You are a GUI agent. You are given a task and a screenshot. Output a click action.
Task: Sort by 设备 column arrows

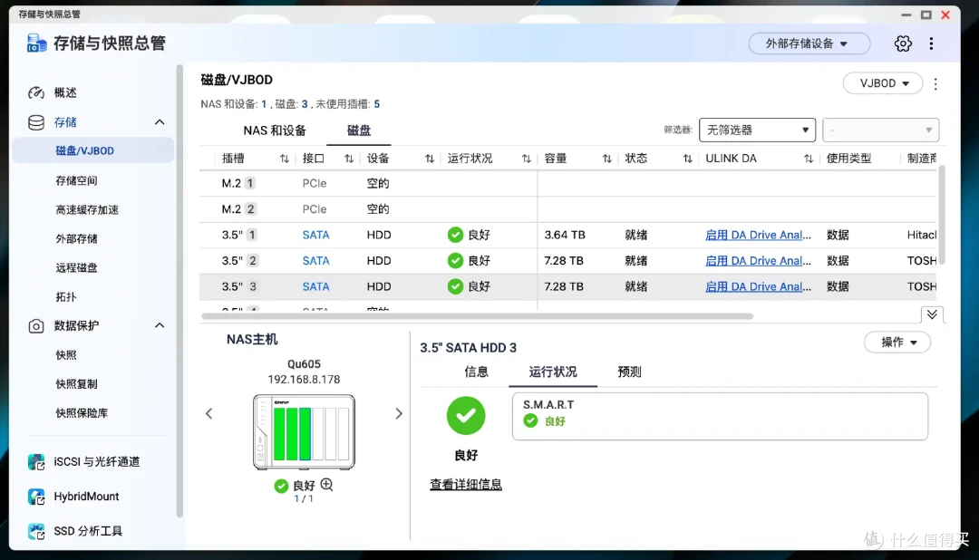[430, 159]
